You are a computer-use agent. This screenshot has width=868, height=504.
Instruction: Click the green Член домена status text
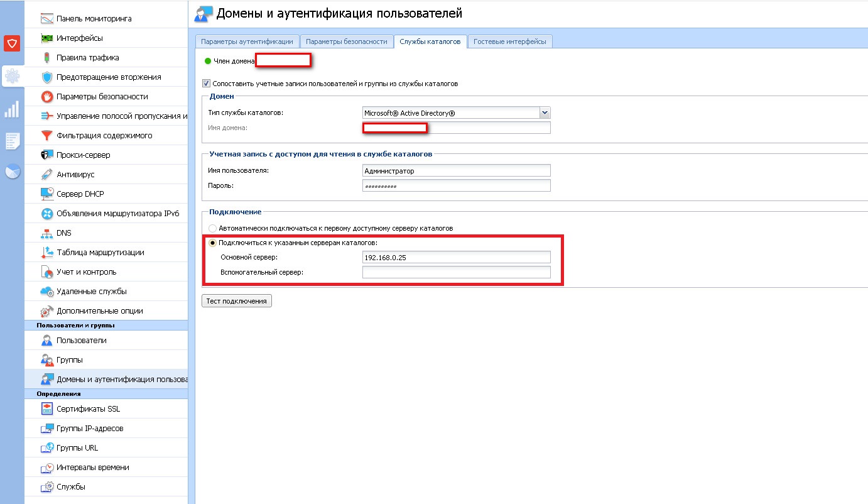point(234,61)
